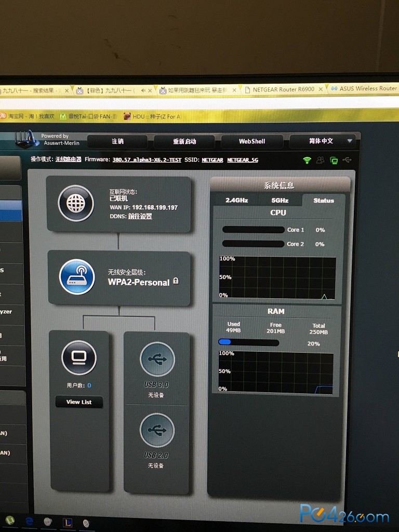The image size is (399, 532).
Task: Switch to ASUS Wireless Router browser tab
Action: pyautogui.click(x=364, y=88)
